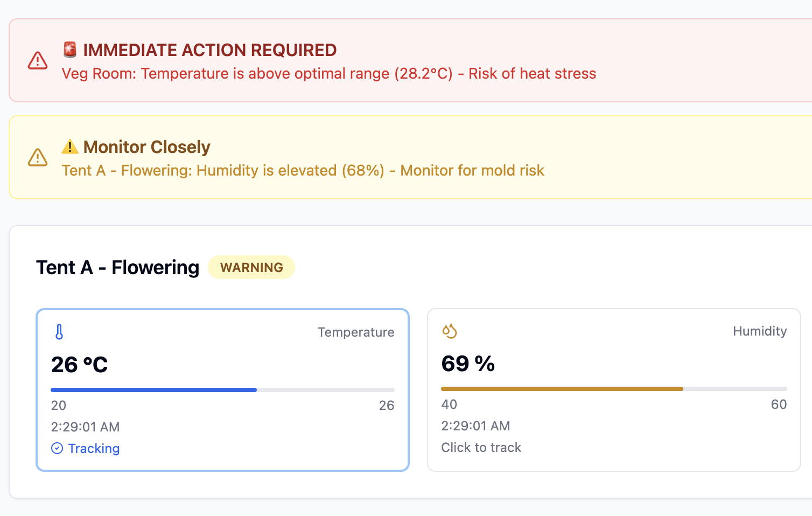Click the thermometer icon in Temperature card

[x=59, y=332]
